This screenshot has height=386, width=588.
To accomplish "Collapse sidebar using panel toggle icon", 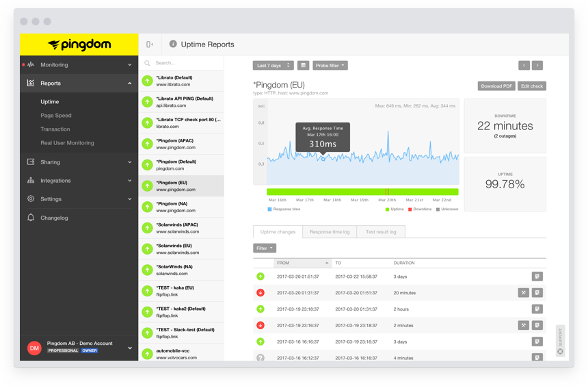I will (150, 44).
